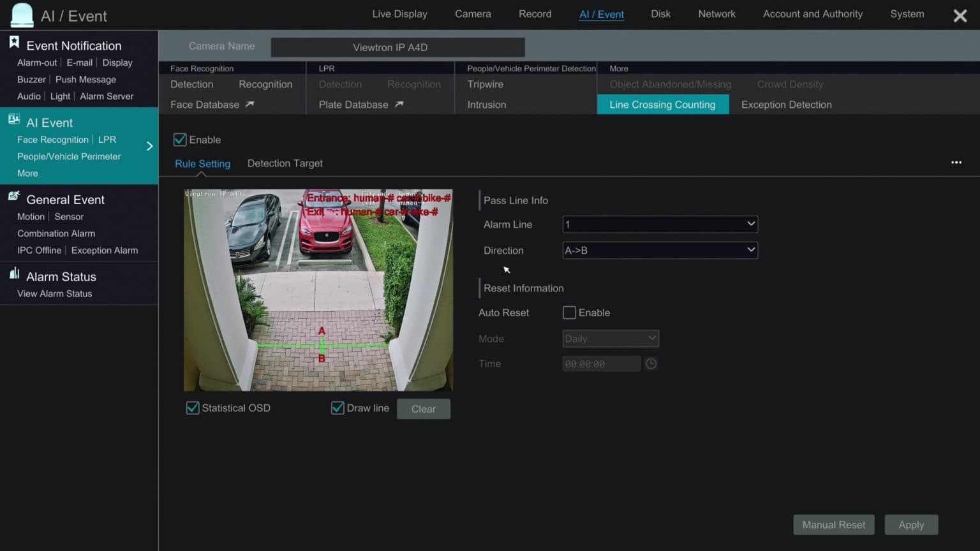Enable Auto Reset for reset information
The image size is (980, 551).
click(x=568, y=312)
